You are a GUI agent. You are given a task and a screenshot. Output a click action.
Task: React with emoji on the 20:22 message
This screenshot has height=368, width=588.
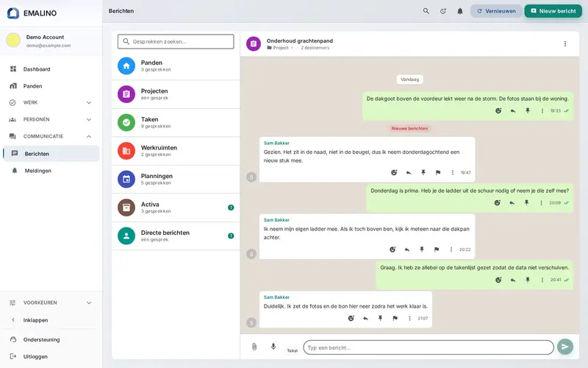point(392,250)
